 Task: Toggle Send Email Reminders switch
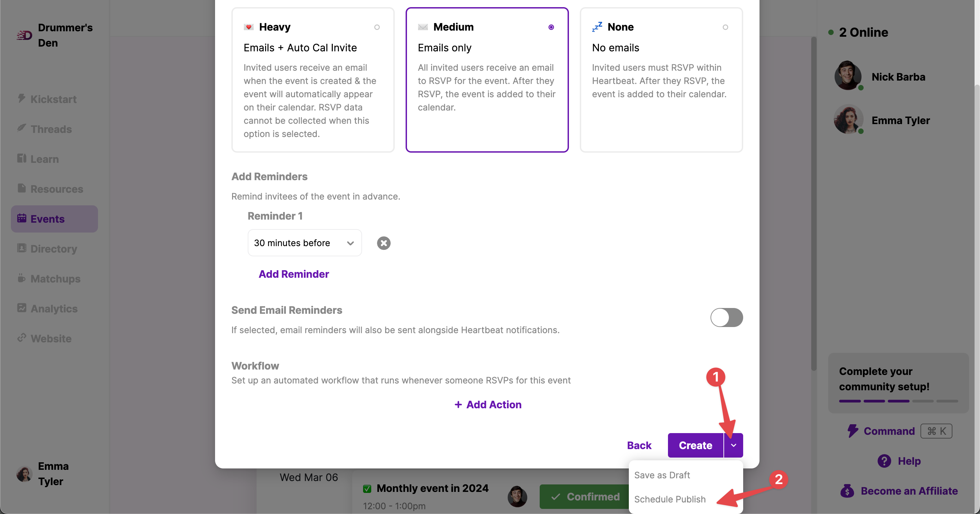click(x=726, y=318)
